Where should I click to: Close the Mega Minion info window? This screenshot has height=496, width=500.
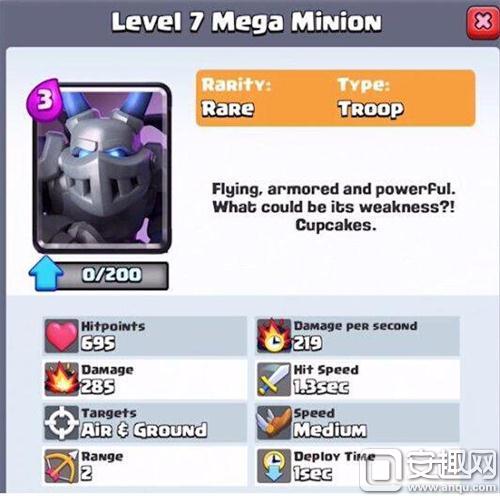coord(483,23)
